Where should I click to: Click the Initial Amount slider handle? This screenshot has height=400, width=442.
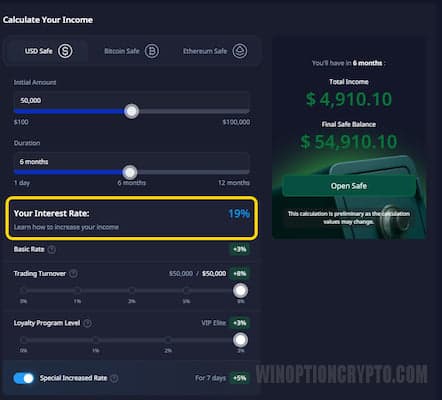pos(131,111)
